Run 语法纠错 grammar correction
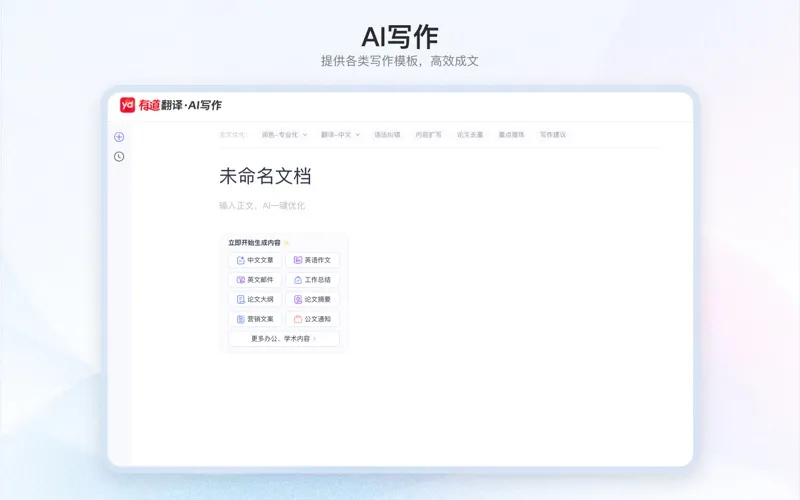The width and height of the screenshot is (800, 500). (387, 135)
